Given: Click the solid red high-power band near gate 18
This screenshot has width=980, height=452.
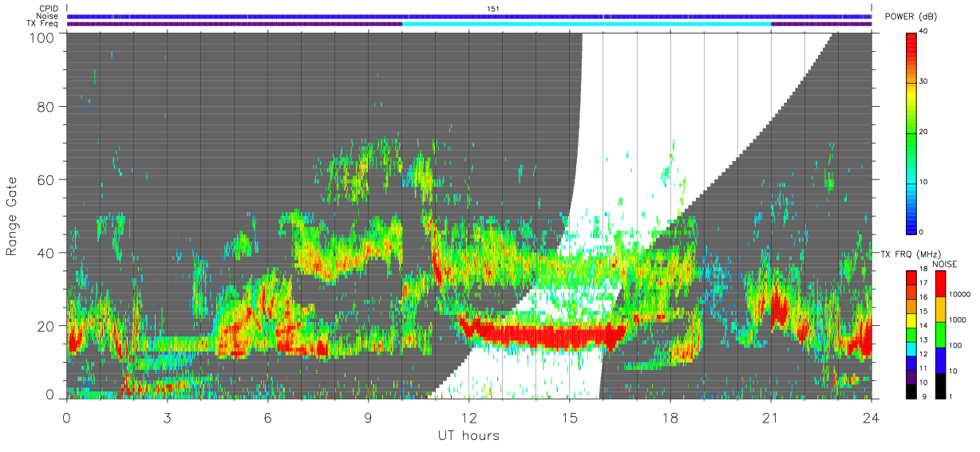Looking at the screenshot, I should tap(543, 334).
